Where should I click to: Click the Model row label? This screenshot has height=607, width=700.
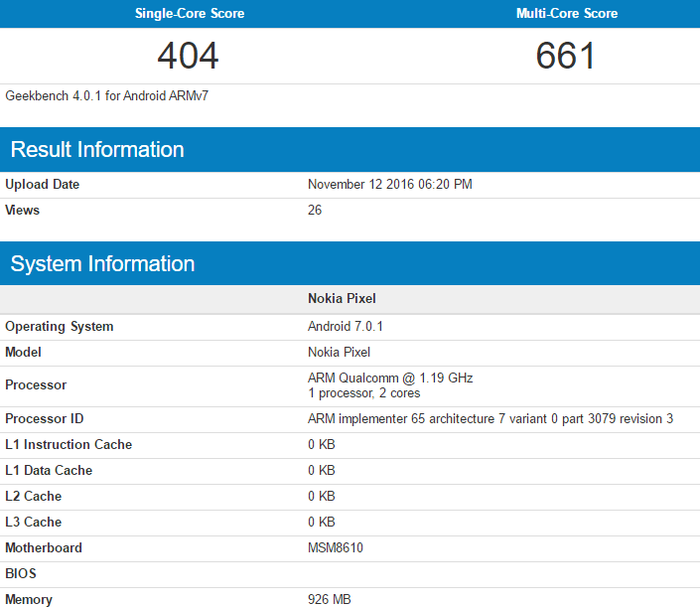24,353
